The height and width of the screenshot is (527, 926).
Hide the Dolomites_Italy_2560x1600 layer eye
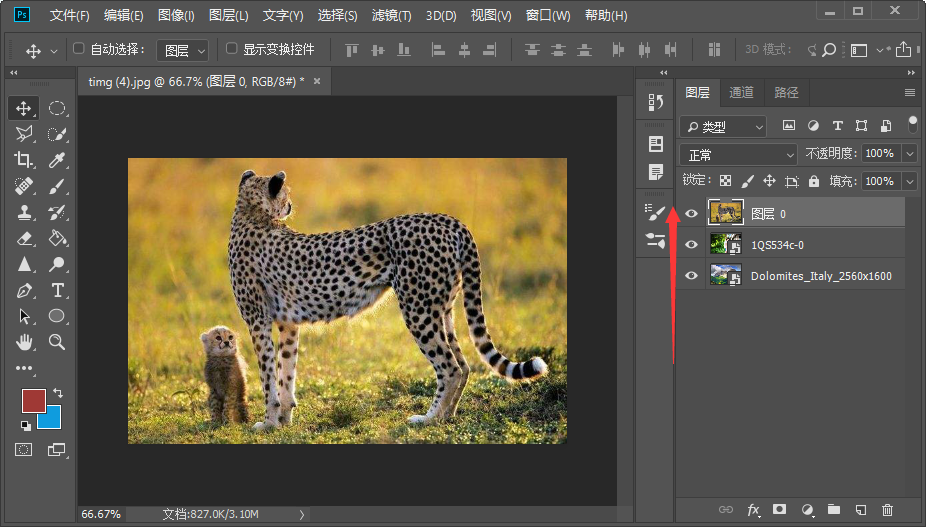coord(691,276)
